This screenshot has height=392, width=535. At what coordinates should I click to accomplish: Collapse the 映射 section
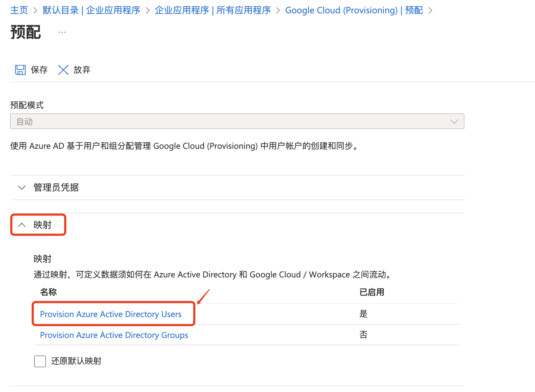click(38, 225)
